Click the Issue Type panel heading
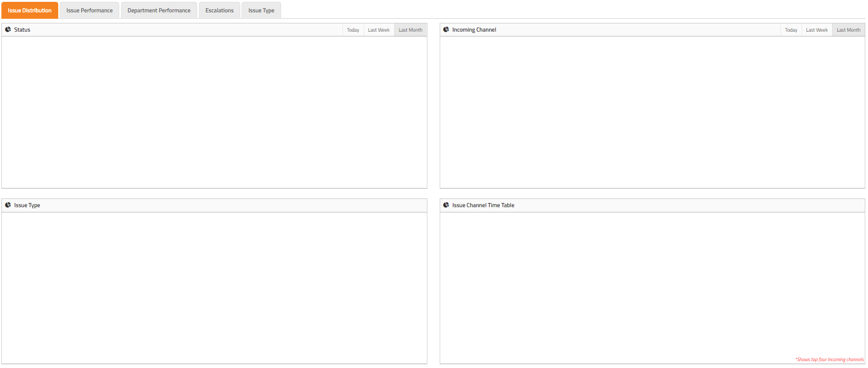 (x=27, y=205)
